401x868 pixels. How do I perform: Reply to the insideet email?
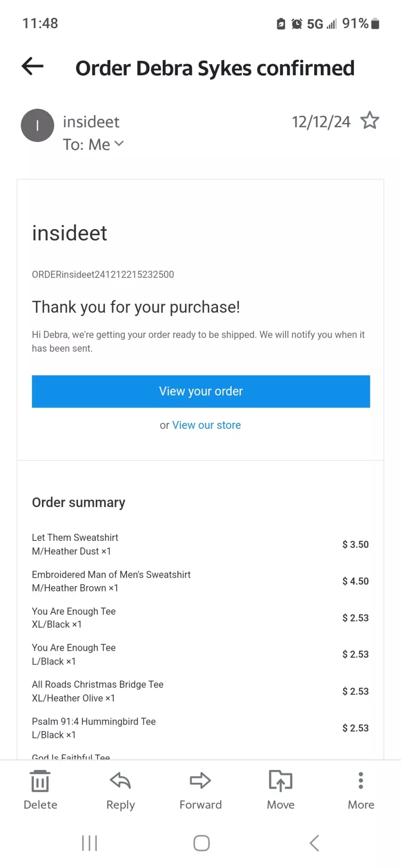point(120,790)
